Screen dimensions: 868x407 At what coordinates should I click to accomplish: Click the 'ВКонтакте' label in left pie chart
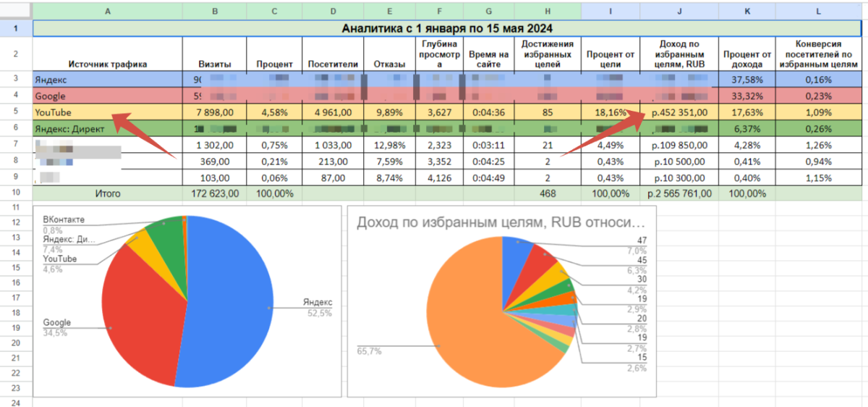pyautogui.click(x=64, y=219)
